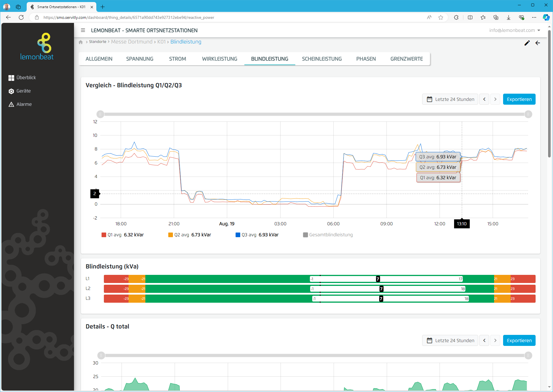The height and width of the screenshot is (392, 553).
Task: Select the Überblick grid icon
Action: 11,77
